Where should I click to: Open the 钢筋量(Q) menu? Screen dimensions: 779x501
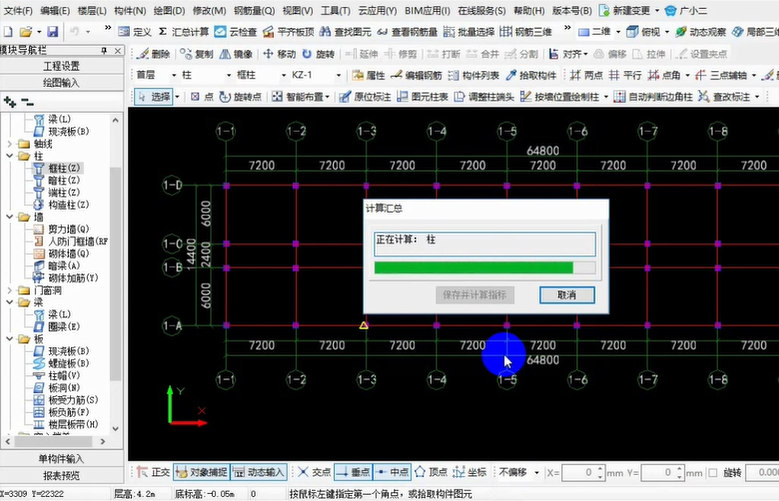[254, 10]
